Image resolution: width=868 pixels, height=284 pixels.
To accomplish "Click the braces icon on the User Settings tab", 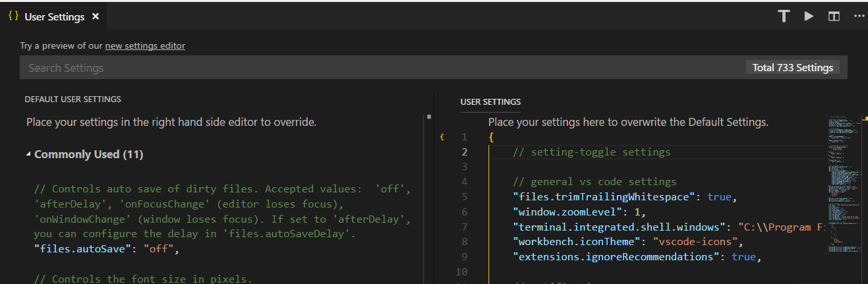I will 13,16.
